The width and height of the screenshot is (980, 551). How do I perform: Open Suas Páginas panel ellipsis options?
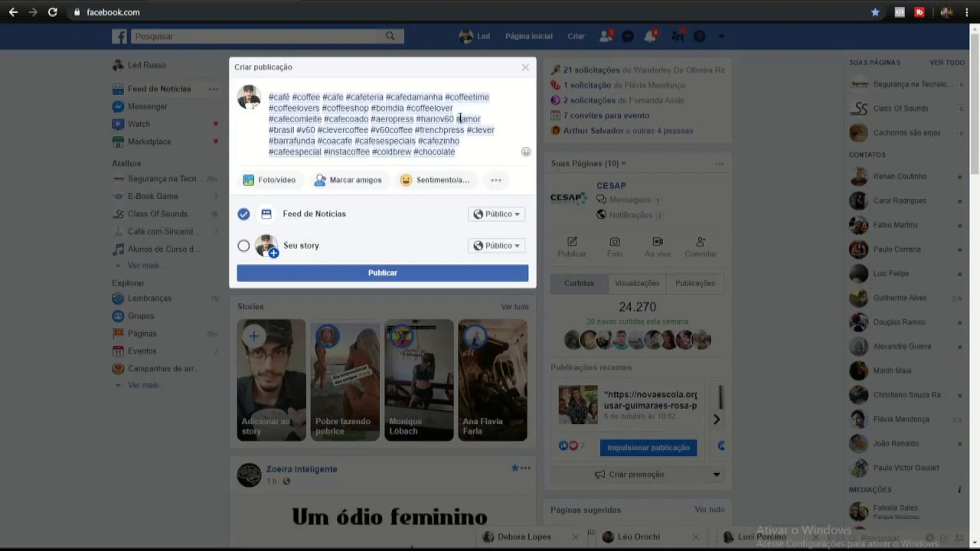719,164
